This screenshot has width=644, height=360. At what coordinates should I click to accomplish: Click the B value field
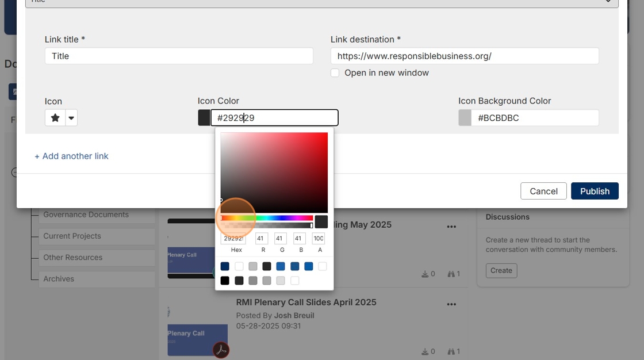coord(300,238)
